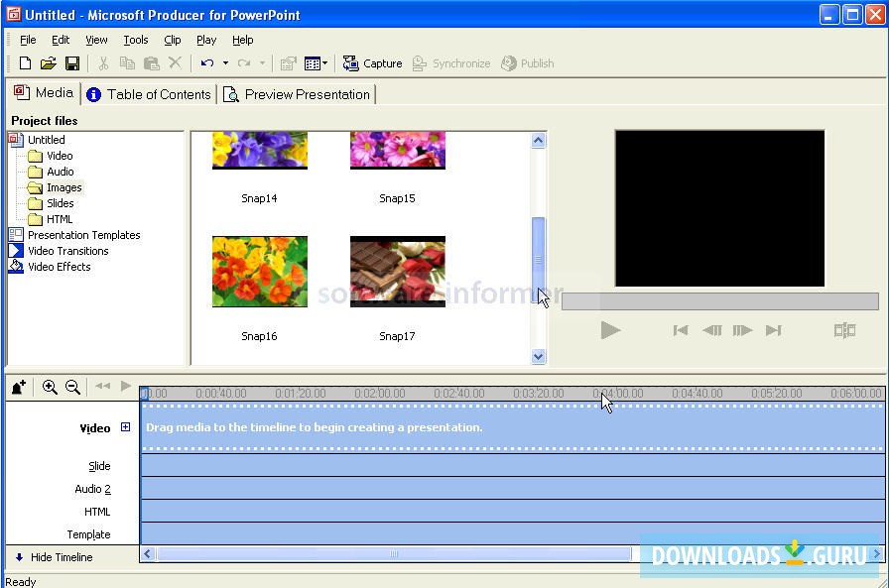Zoom out of the timeline
889x588 pixels.
tap(72, 387)
